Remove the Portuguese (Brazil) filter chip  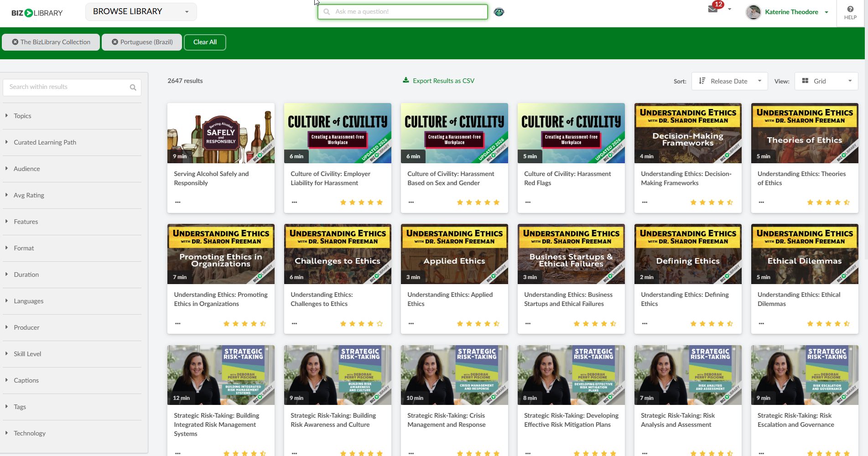(x=115, y=42)
